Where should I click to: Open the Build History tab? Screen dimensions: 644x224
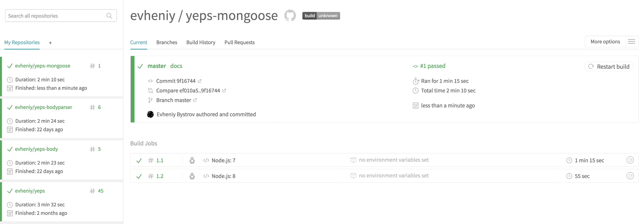[201, 42]
